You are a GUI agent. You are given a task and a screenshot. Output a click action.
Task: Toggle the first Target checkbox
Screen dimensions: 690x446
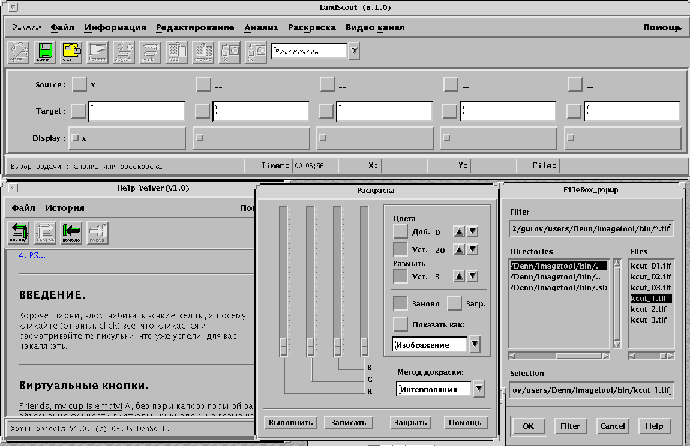(x=78, y=111)
